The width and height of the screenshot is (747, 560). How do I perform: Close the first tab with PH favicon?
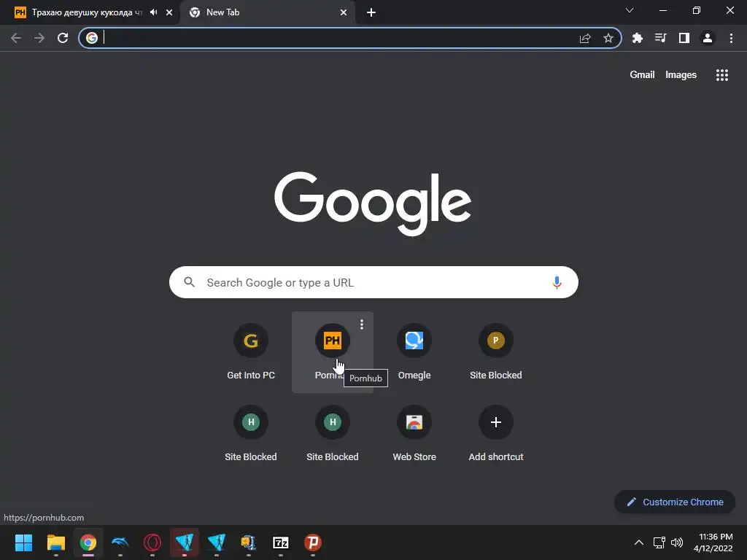point(169,12)
